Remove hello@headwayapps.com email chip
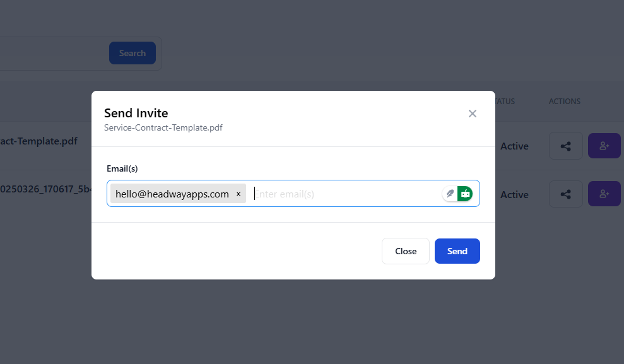 point(238,194)
